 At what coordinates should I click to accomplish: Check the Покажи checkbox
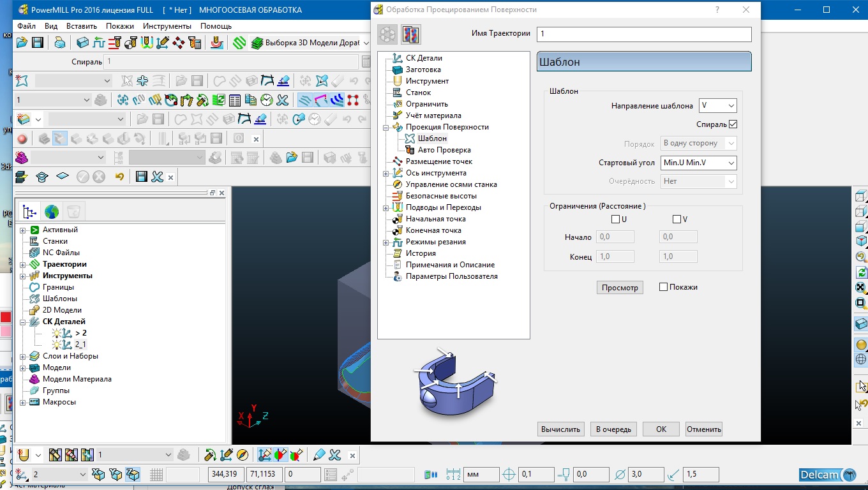[663, 287]
